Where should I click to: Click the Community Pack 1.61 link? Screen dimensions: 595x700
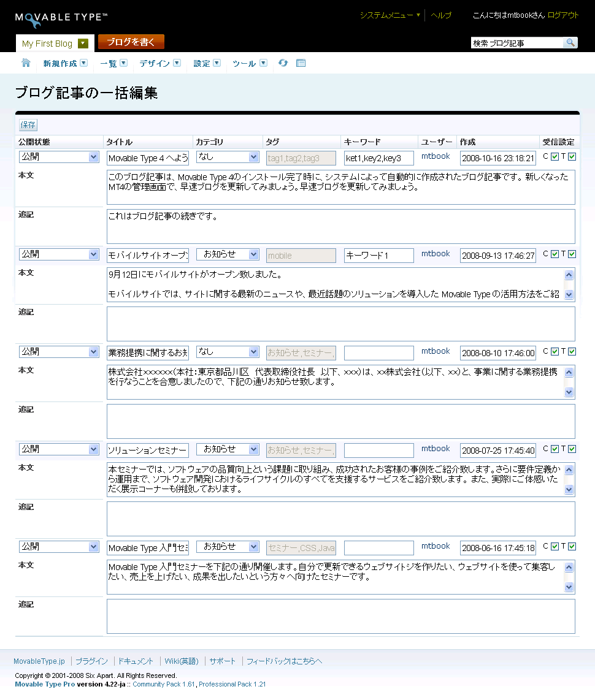coord(164,684)
